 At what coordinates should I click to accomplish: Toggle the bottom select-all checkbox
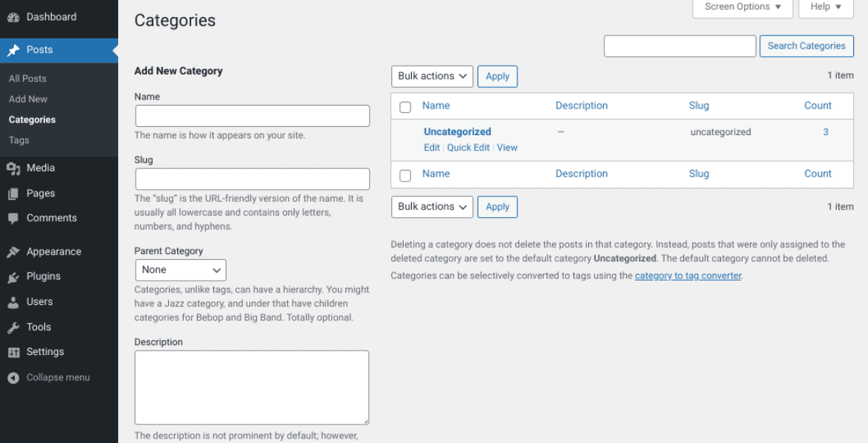click(404, 174)
